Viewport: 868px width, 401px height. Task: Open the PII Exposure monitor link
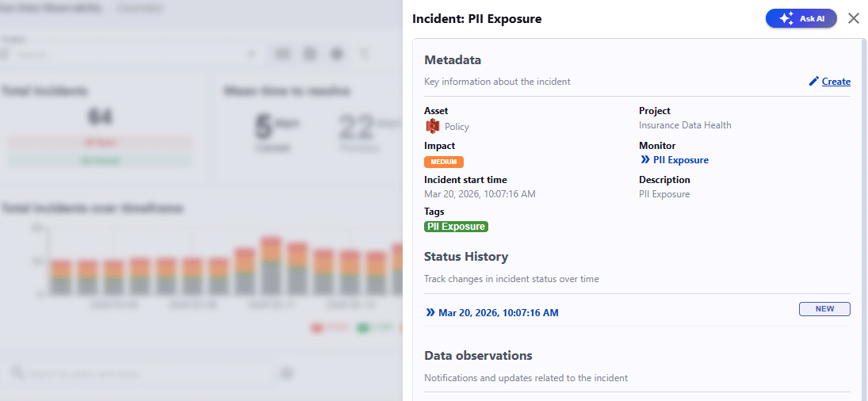click(681, 160)
